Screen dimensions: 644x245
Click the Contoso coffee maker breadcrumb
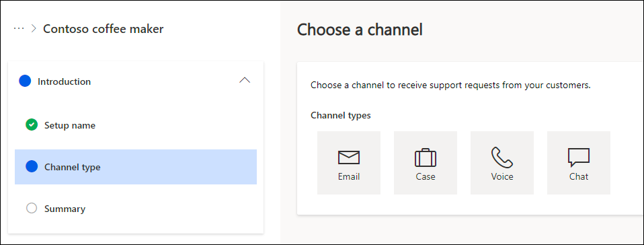pos(103,29)
